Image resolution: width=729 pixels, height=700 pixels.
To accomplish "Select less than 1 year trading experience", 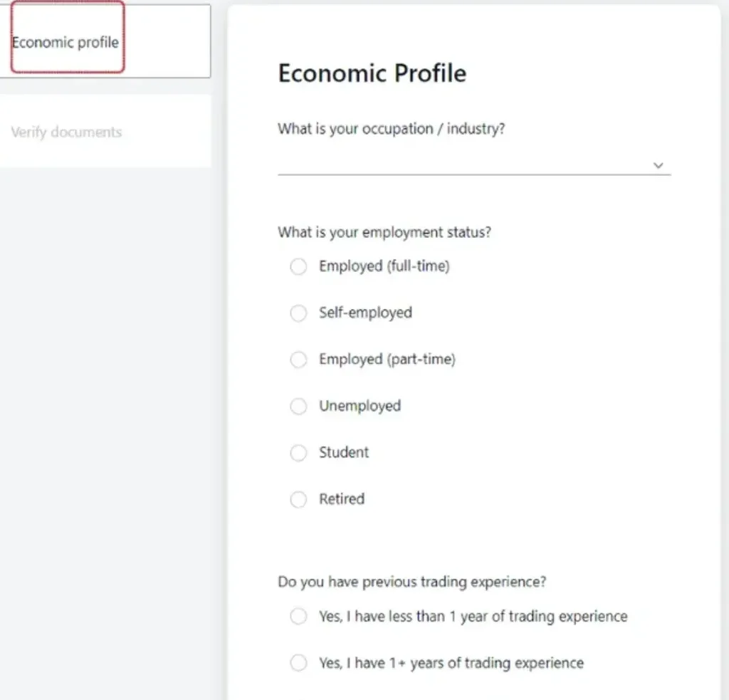I will click(298, 617).
